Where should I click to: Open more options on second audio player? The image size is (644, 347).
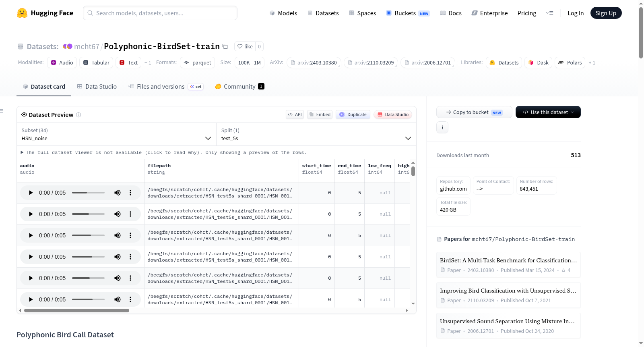click(130, 214)
